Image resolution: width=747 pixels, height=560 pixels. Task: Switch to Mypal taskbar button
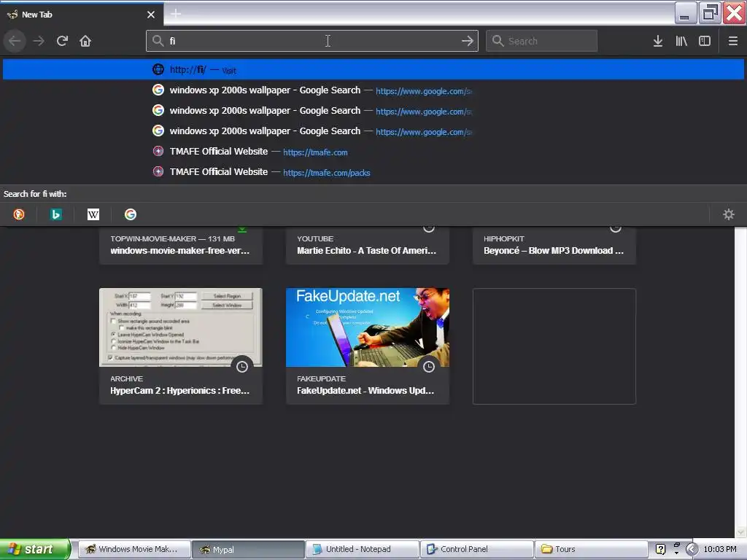[x=248, y=550]
